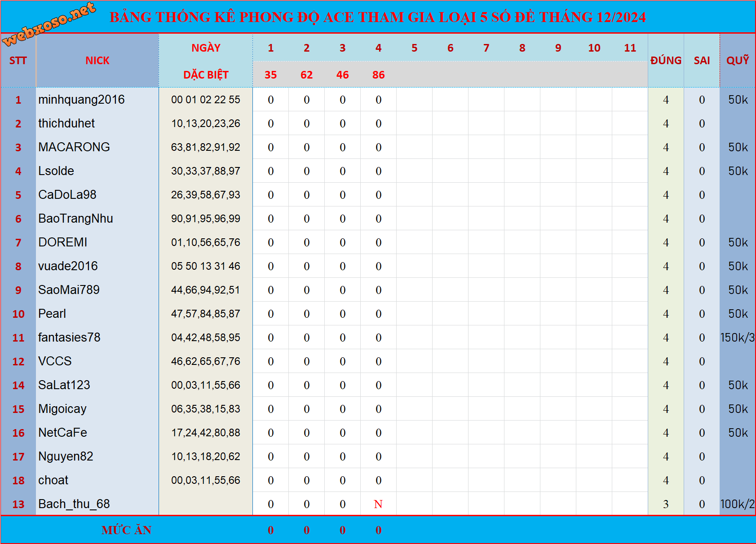The height and width of the screenshot is (544, 756).
Task: Click numbers 00 01 02 22 55
Action: (x=206, y=100)
